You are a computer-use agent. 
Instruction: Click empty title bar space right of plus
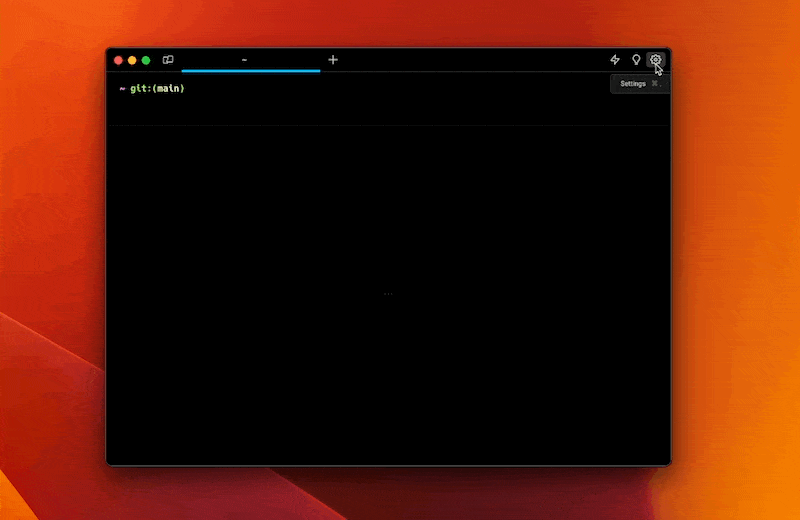(470, 60)
